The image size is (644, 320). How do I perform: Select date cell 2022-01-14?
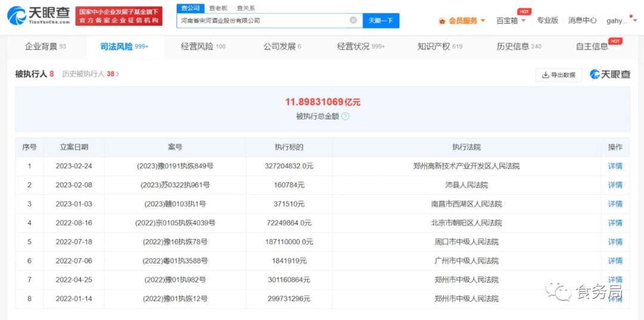tap(74, 299)
